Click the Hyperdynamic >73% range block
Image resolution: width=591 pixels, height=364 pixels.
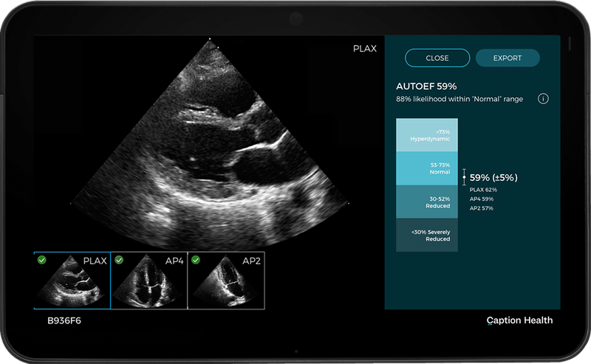[427, 135]
